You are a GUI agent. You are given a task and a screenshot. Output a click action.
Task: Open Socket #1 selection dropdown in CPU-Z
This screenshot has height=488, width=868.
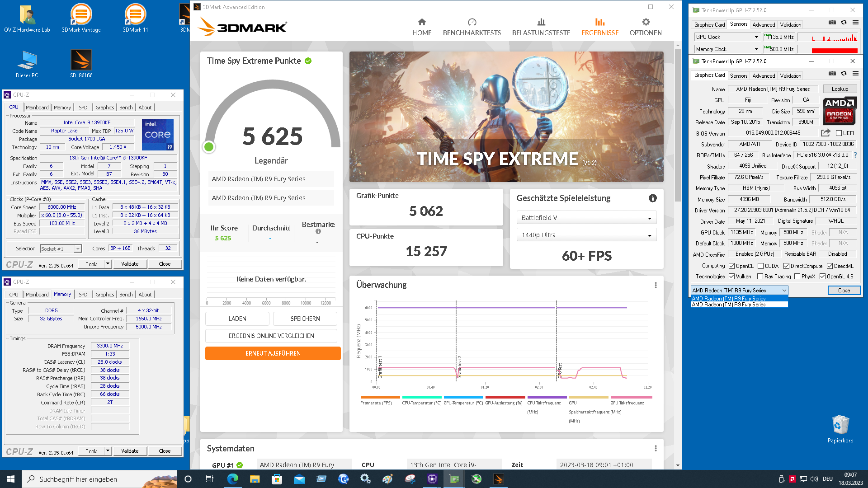(61, 249)
